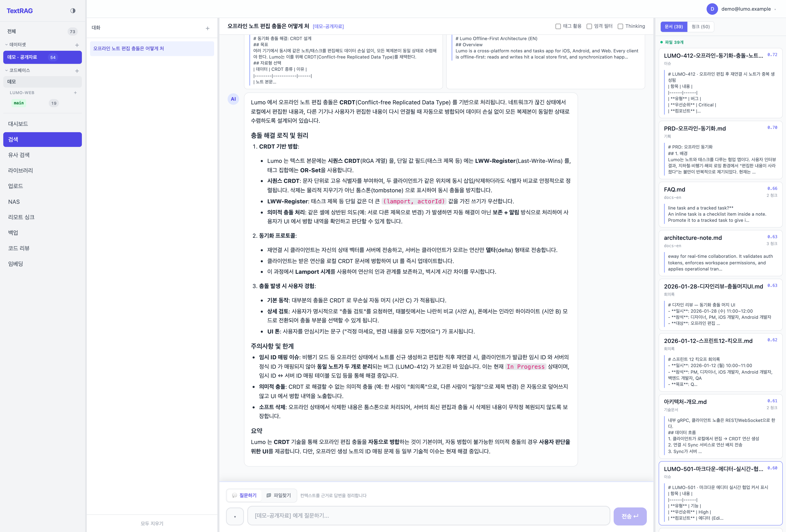The height and width of the screenshot is (532, 786).
Task: Open the 2026-01-12-스프린트12-킥오프.md card
Action: tap(720, 362)
